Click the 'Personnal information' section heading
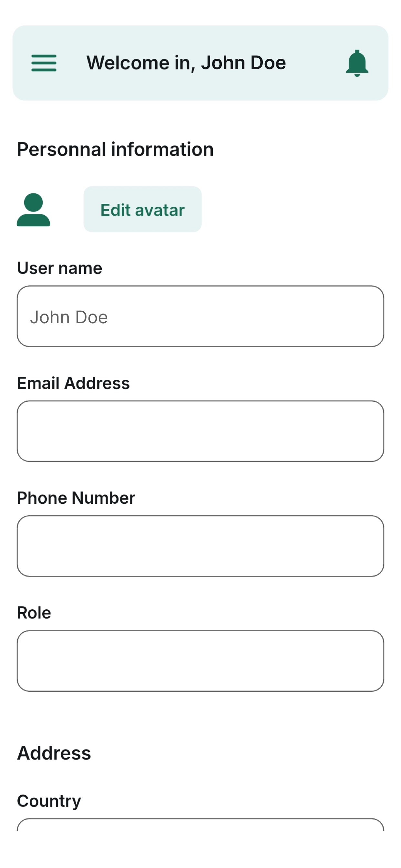The image size is (401, 868). pos(115,149)
